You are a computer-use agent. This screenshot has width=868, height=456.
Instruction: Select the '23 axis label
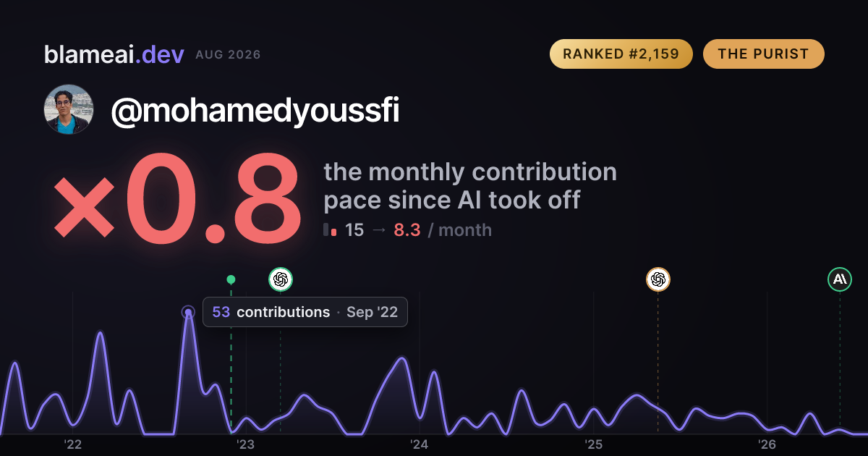[x=246, y=444]
